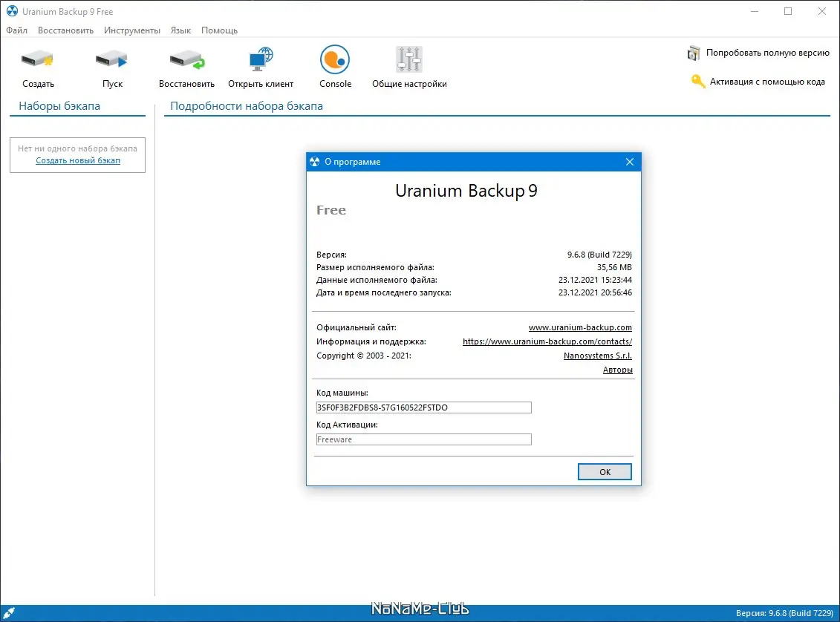Open the Авторы link

(617, 370)
